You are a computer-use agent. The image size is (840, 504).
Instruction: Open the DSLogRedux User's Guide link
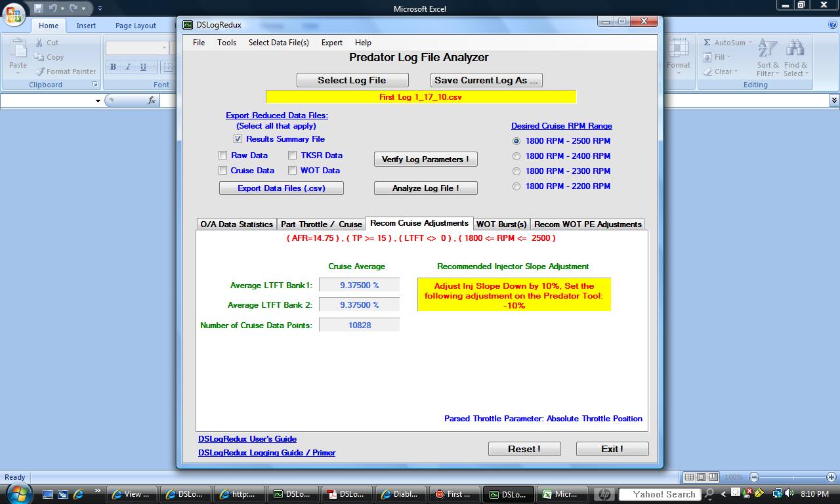(x=247, y=439)
